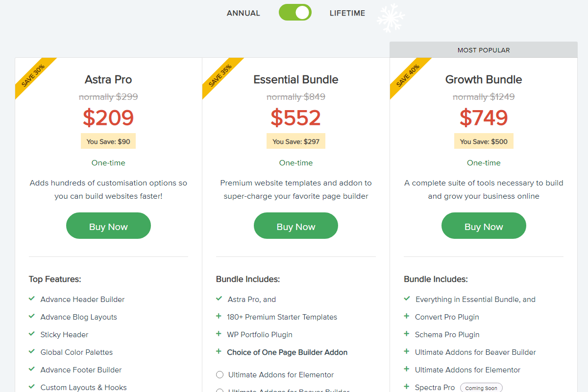Choose the LIFETIME billing label
The width and height of the screenshot is (588, 392).
point(347,13)
